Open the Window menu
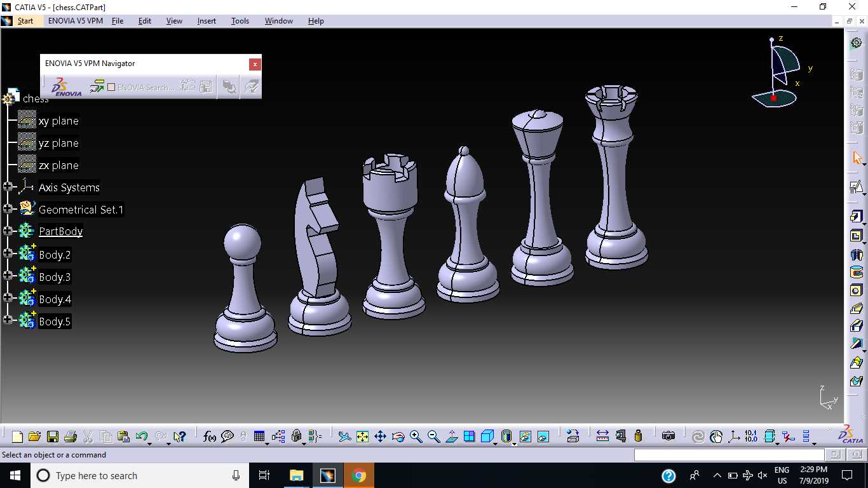Screen dimensions: 868x488 point(279,21)
